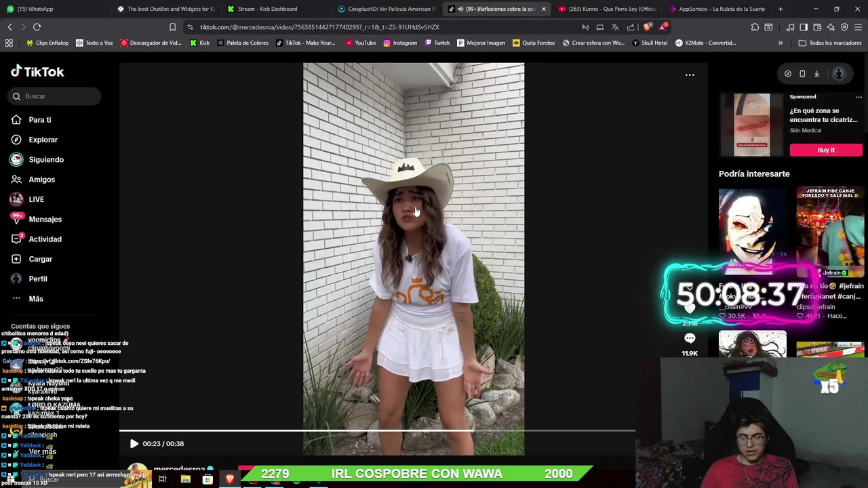Viewport: 868px width, 488px height.
Task: Open the Instagram bookmark
Action: (x=400, y=43)
